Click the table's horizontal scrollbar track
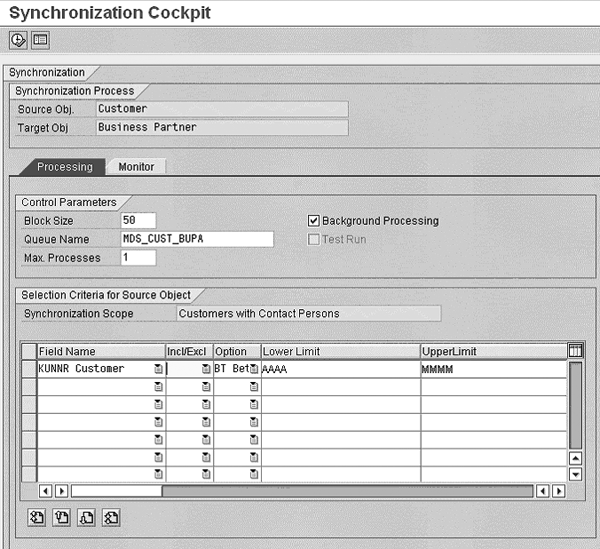The height and width of the screenshot is (549, 600). (350, 491)
